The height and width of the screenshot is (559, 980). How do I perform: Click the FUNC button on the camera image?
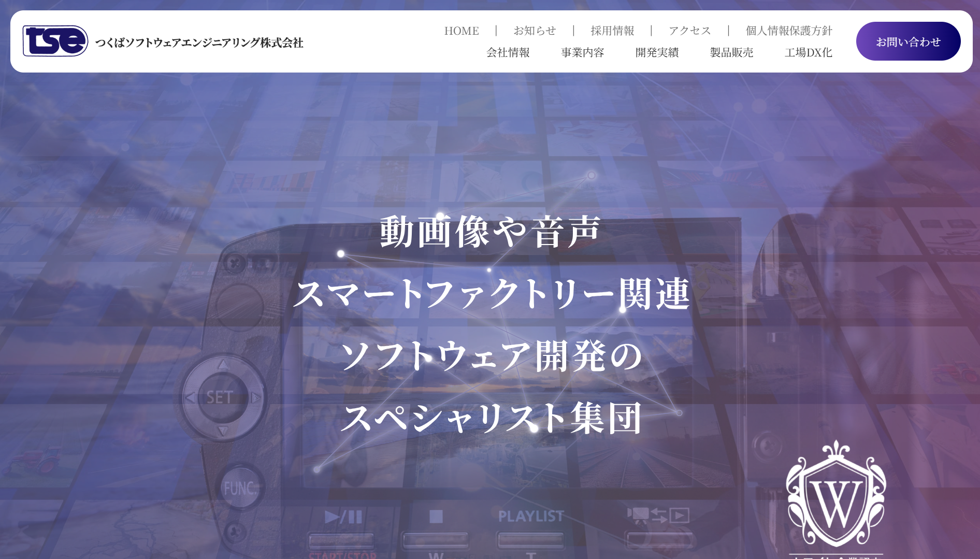[x=239, y=488]
